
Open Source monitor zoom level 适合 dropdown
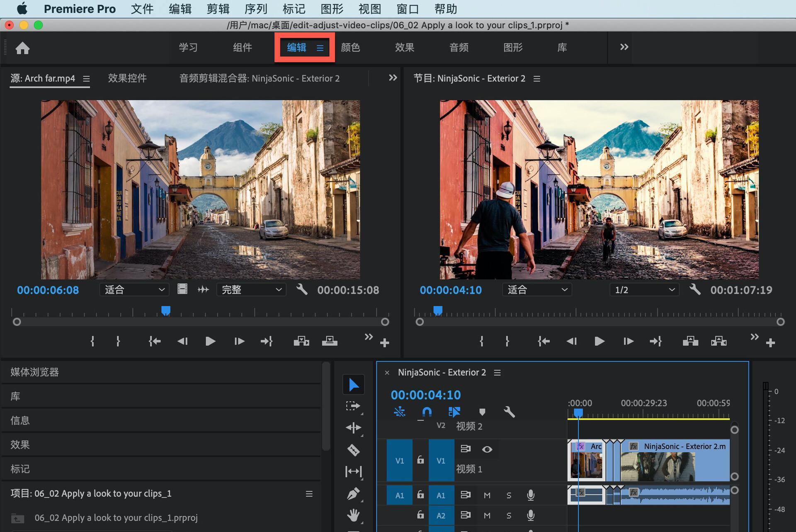134,289
